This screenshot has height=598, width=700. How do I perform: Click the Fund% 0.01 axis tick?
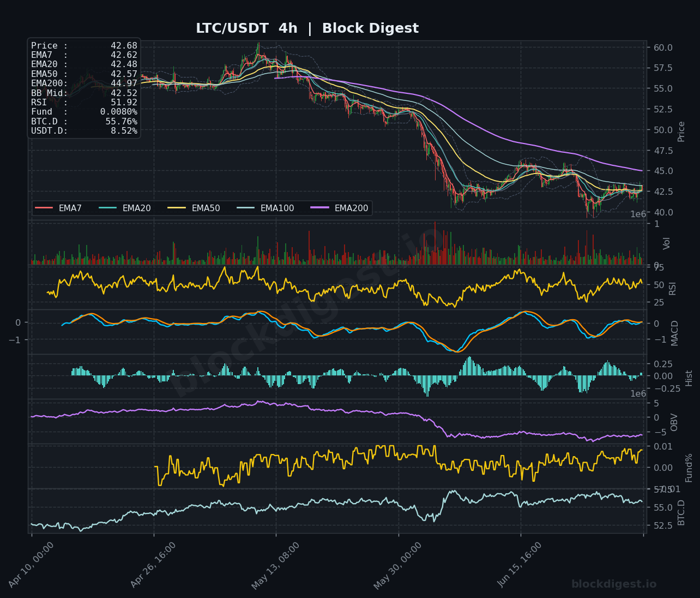click(x=662, y=447)
